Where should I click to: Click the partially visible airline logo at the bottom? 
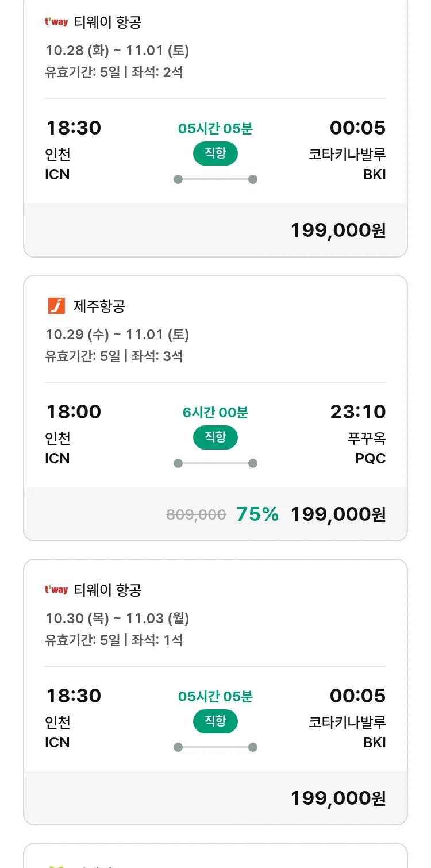pyautogui.click(x=56, y=865)
